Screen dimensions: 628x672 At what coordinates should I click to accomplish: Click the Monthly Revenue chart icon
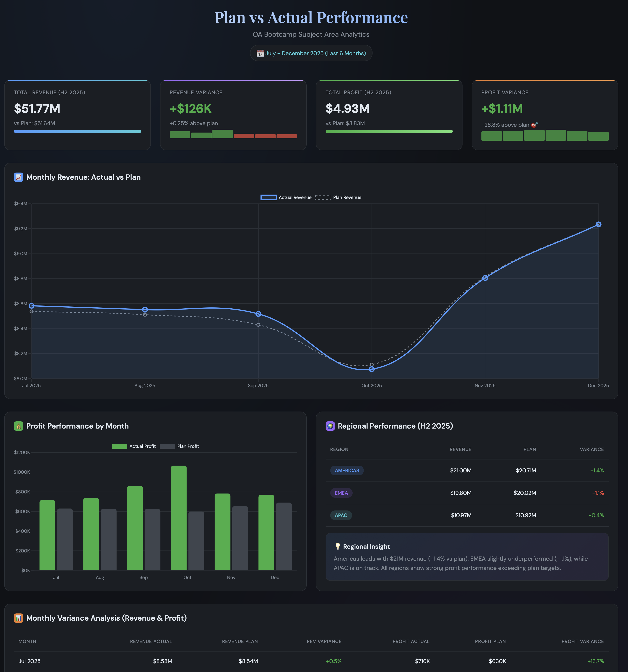click(19, 177)
